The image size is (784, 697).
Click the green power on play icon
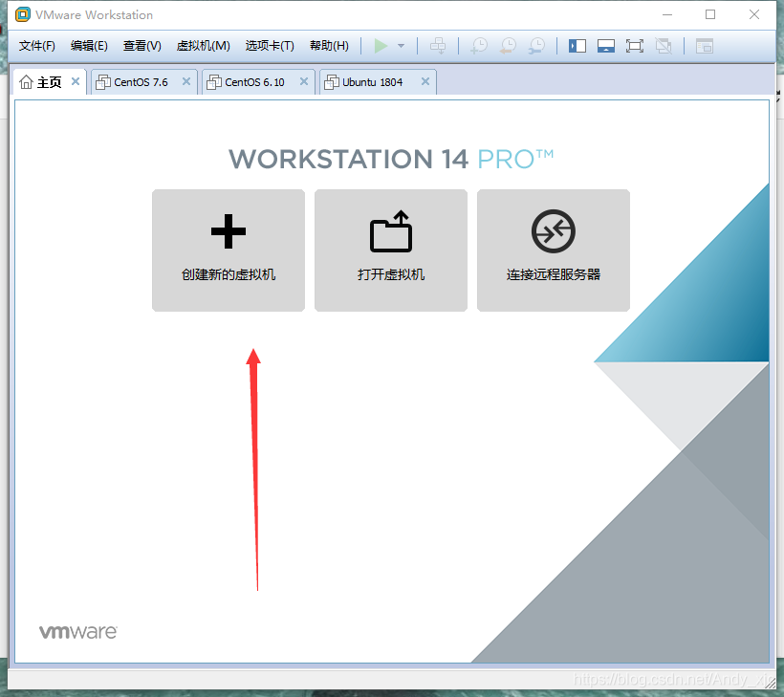coord(381,46)
